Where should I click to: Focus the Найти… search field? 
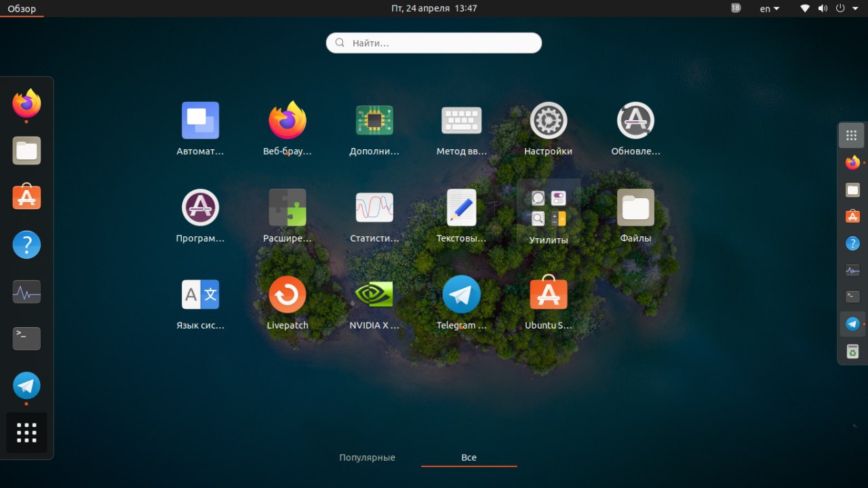(434, 43)
